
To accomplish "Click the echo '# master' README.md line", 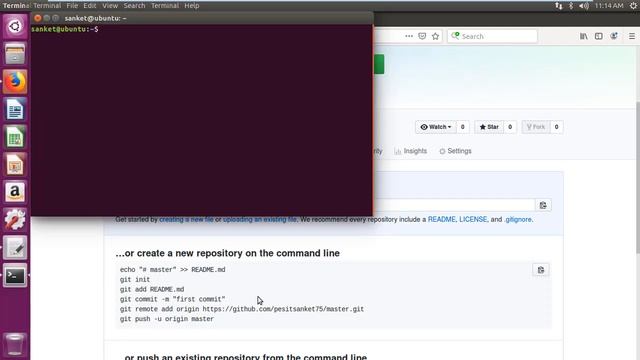I will (x=172, y=270).
